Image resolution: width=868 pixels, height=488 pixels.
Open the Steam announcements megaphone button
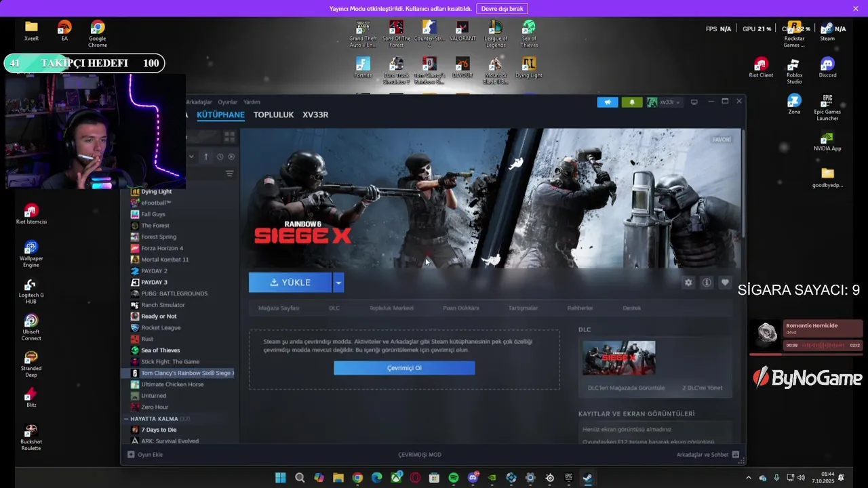click(x=608, y=102)
